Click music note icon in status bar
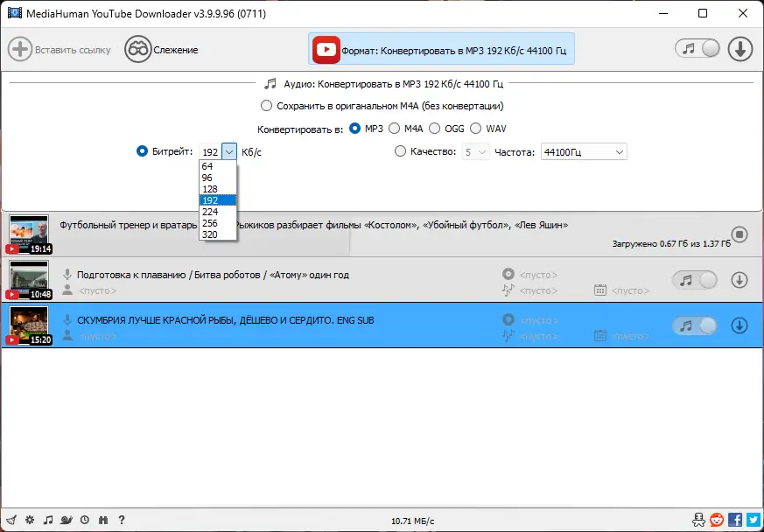Image resolution: width=764 pixels, height=532 pixels. (48, 520)
